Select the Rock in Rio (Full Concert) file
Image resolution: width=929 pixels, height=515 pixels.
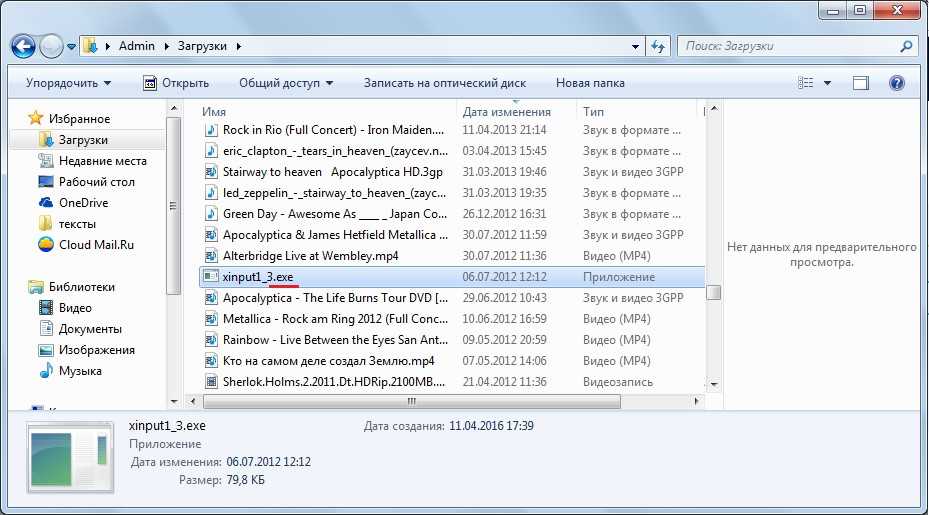[x=333, y=130]
